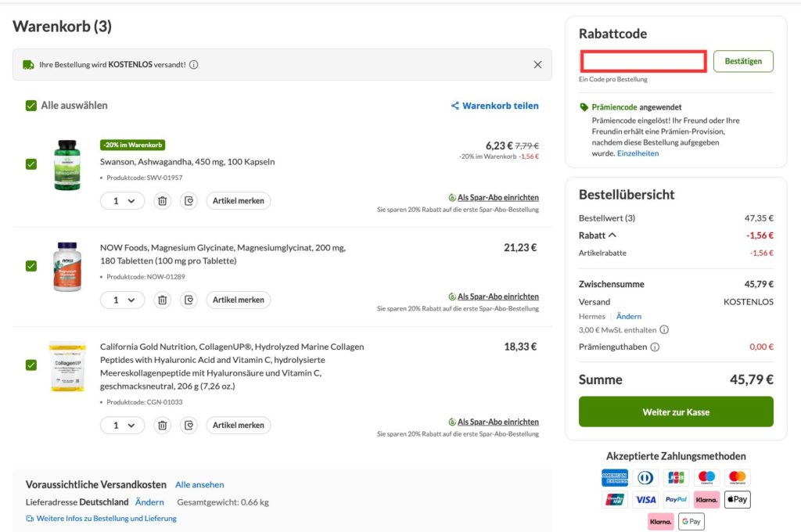Click the -20% im Warenkorb green badge

point(132,146)
